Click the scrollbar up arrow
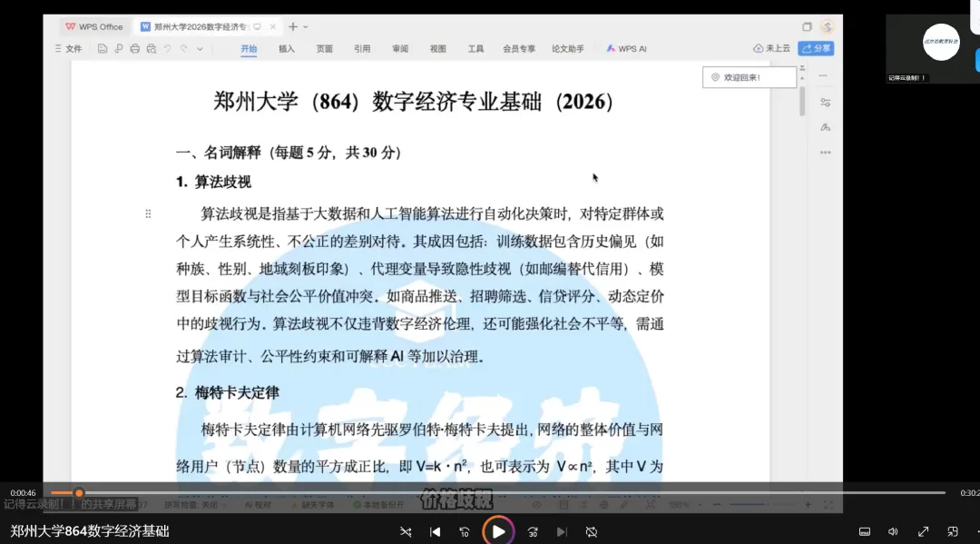 (802, 77)
